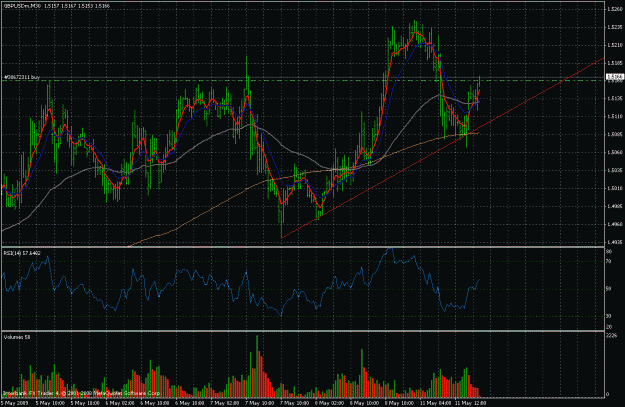This screenshot has width=625, height=407.
Task: Click the RSI scale value 70
Action: point(609,262)
